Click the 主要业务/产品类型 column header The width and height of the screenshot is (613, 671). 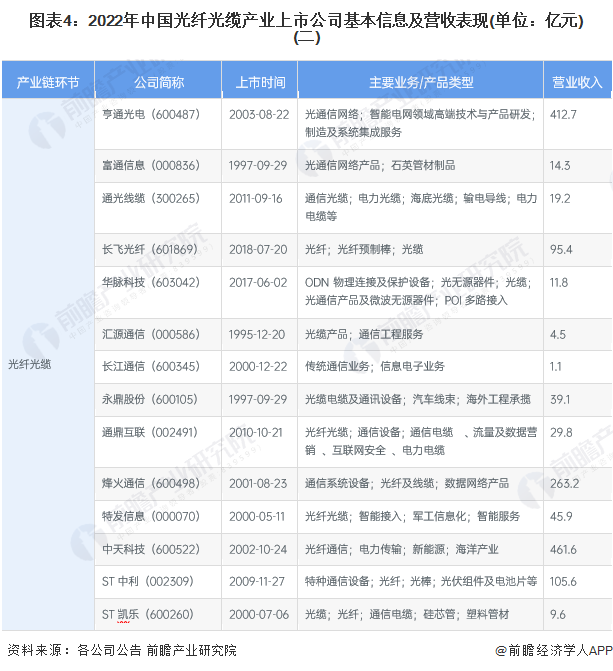[x=421, y=82]
